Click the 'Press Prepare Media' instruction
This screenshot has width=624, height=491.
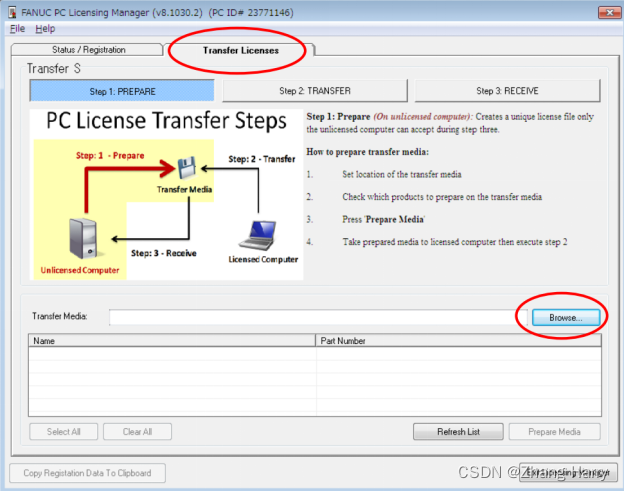[x=384, y=219]
